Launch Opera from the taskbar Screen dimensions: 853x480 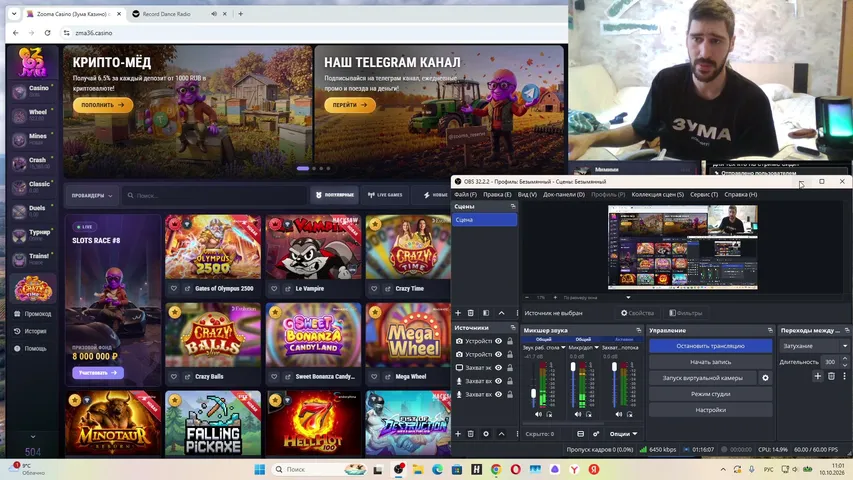click(x=515, y=469)
